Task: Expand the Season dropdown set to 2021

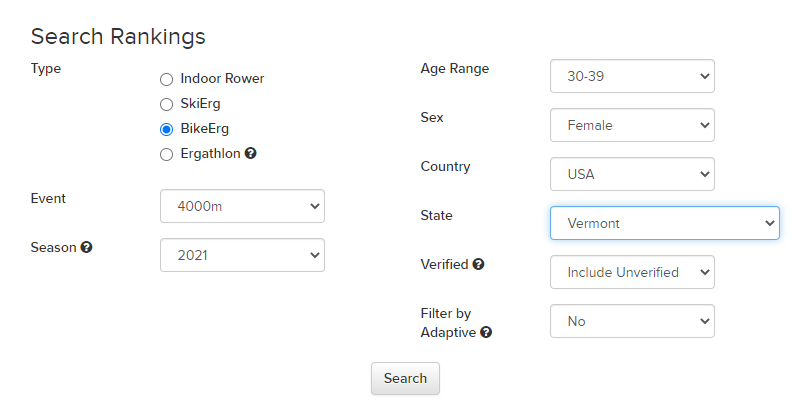Action: [242, 255]
